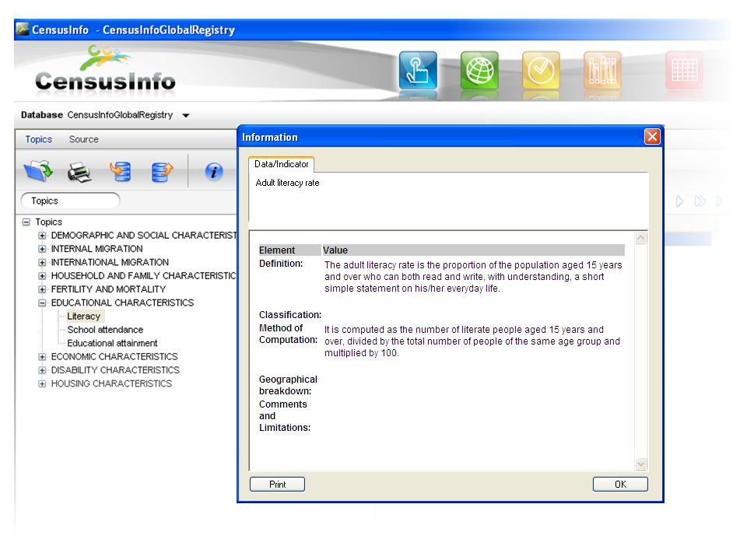Select ECONOMIC CHARACTERISTICS label
This screenshot has height=560, width=747.
(114, 357)
